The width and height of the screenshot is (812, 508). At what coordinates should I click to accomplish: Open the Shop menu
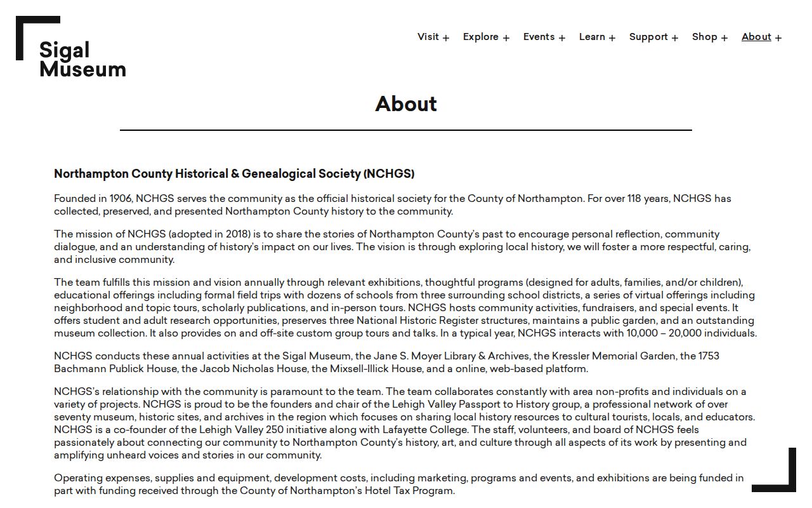pos(705,37)
